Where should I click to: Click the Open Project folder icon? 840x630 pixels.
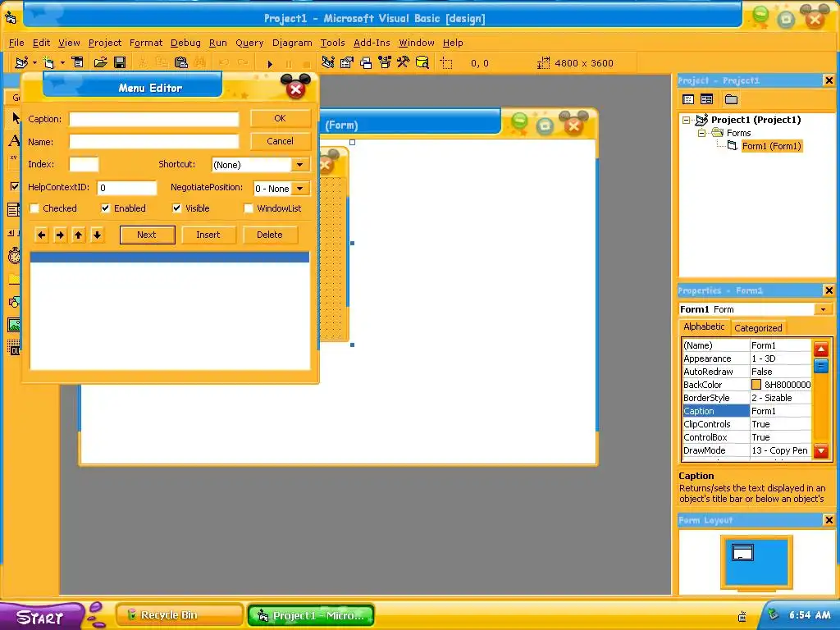(x=100, y=62)
